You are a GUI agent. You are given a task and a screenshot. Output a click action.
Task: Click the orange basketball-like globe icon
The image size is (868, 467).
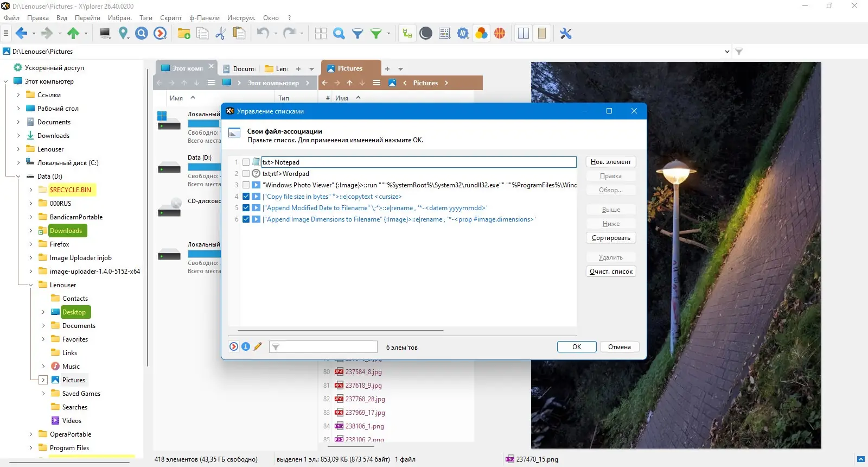click(500, 34)
